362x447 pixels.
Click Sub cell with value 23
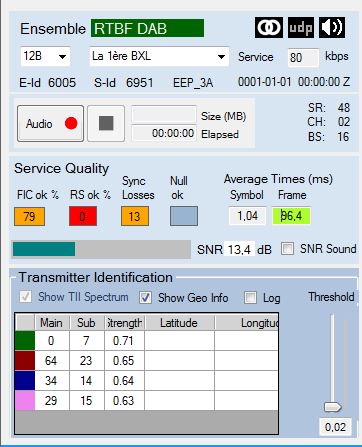(87, 361)
